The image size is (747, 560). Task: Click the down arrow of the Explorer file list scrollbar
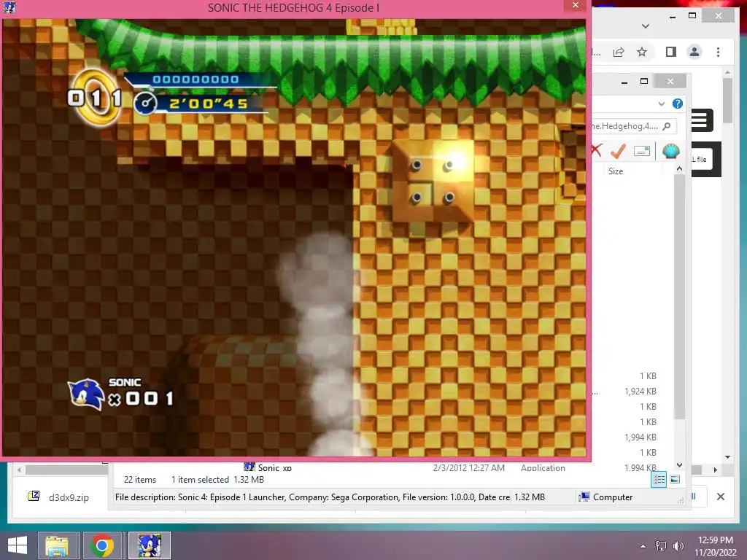pos(679,465)
